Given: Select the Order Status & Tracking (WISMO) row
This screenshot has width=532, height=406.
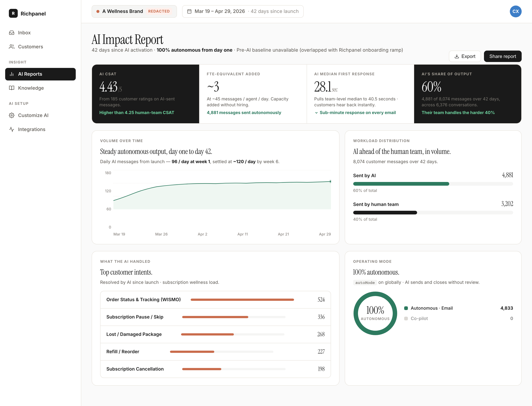Looking at the screenshot, I should (215, 300).
